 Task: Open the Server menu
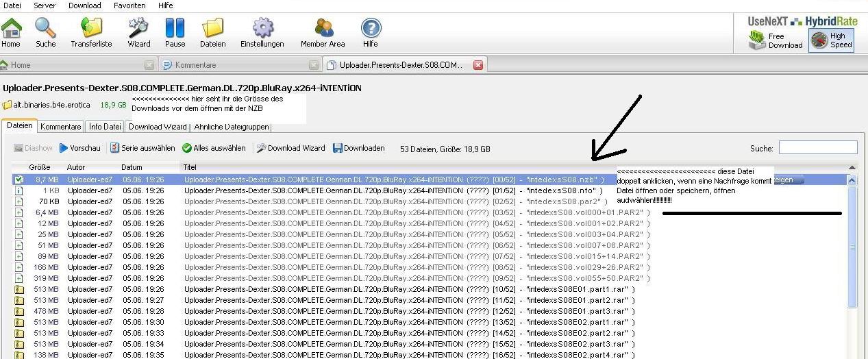pos(45,5)
